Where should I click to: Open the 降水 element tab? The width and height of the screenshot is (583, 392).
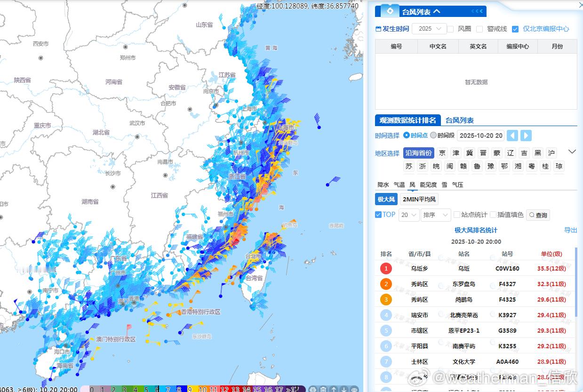[383, 185]
